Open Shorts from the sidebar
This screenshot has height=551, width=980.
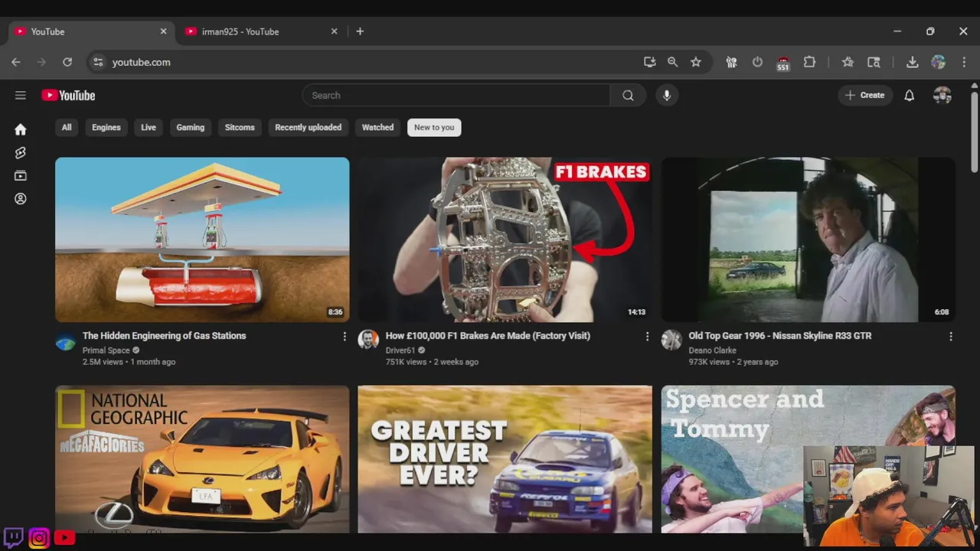[21, 153]
